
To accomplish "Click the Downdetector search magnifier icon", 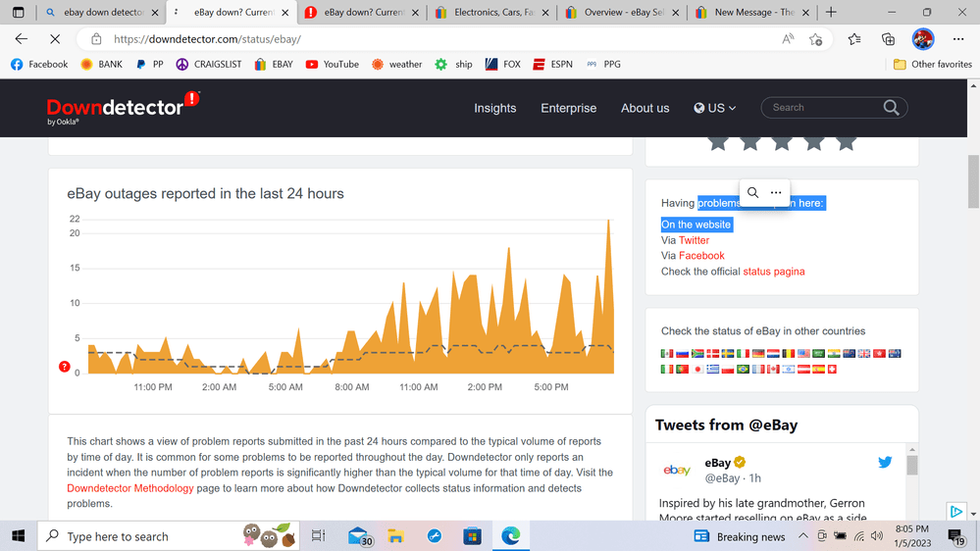I will coord(892,108).
